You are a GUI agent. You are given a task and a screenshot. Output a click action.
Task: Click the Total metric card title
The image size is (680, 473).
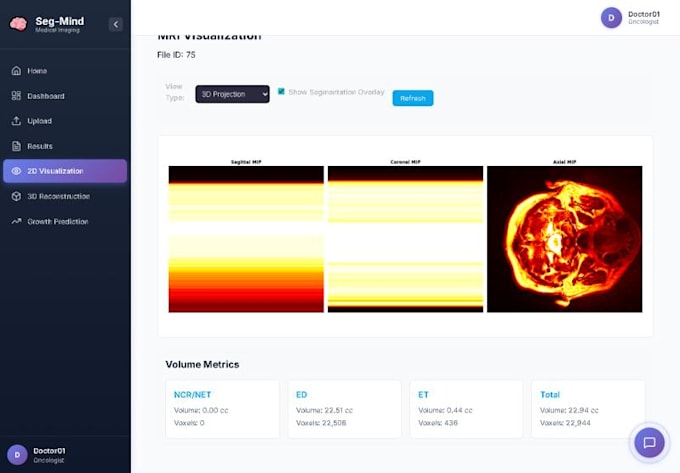(550, 395)
